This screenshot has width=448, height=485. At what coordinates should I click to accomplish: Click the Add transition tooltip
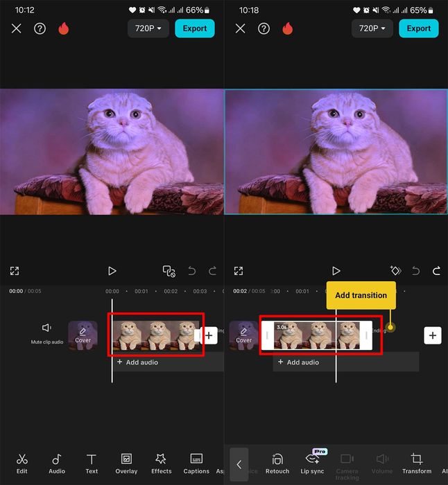click(x=361, y=295)
